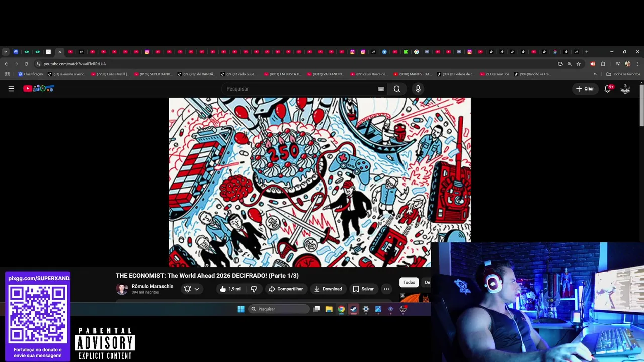Screen dimensions: 644x362
Task: Expand the tab search dropdown arrow
Action: click(x=6, y=52)
